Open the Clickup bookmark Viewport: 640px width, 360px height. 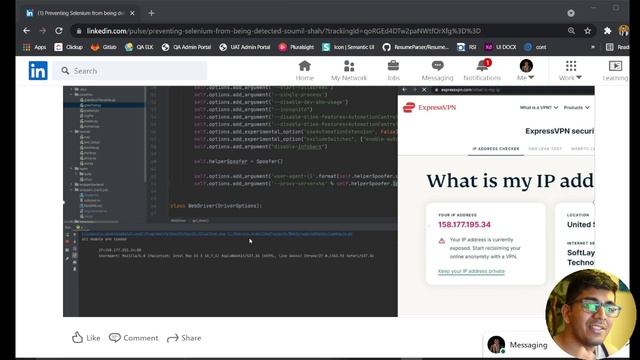69,47
